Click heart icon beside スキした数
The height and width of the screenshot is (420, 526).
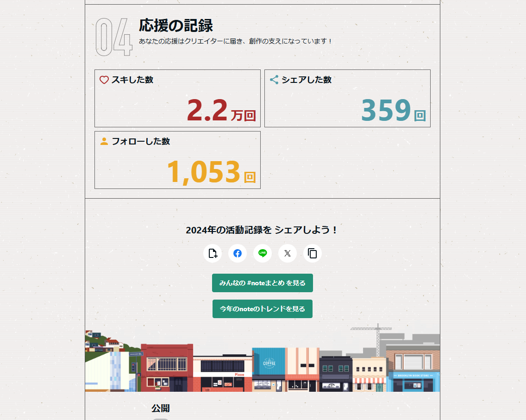pyautogui.click(x=104, y=80)
